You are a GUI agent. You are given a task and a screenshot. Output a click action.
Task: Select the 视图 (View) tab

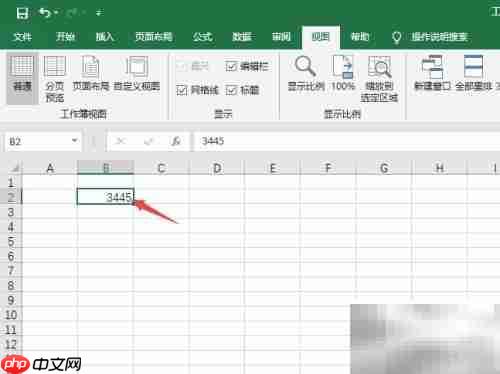[321, 37]
